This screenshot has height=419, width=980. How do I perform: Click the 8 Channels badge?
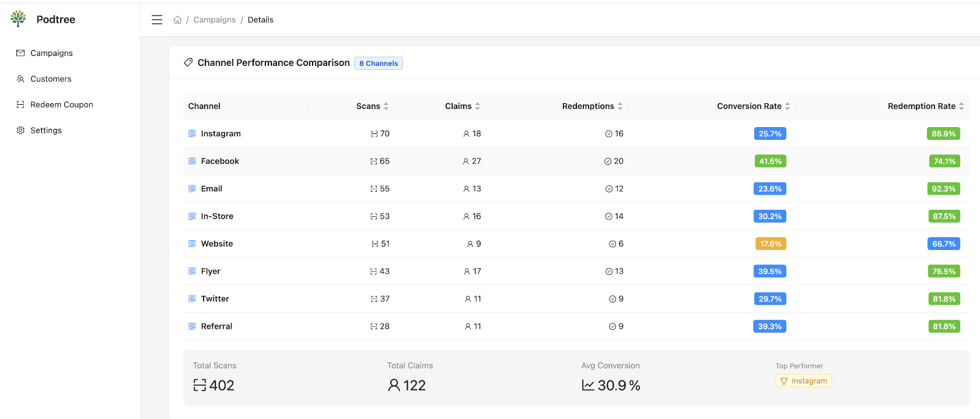(379, 64)
